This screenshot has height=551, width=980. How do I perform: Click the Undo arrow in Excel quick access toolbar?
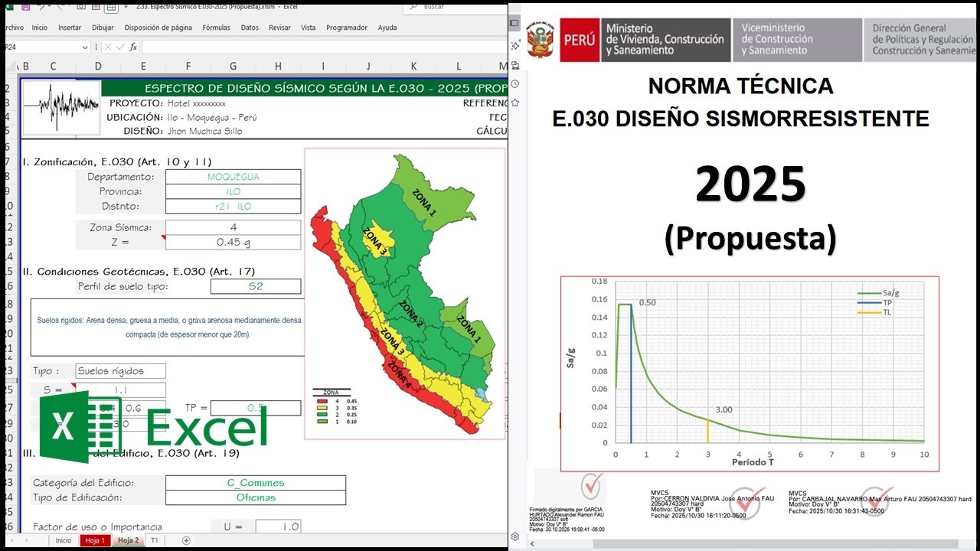(41, 7)
